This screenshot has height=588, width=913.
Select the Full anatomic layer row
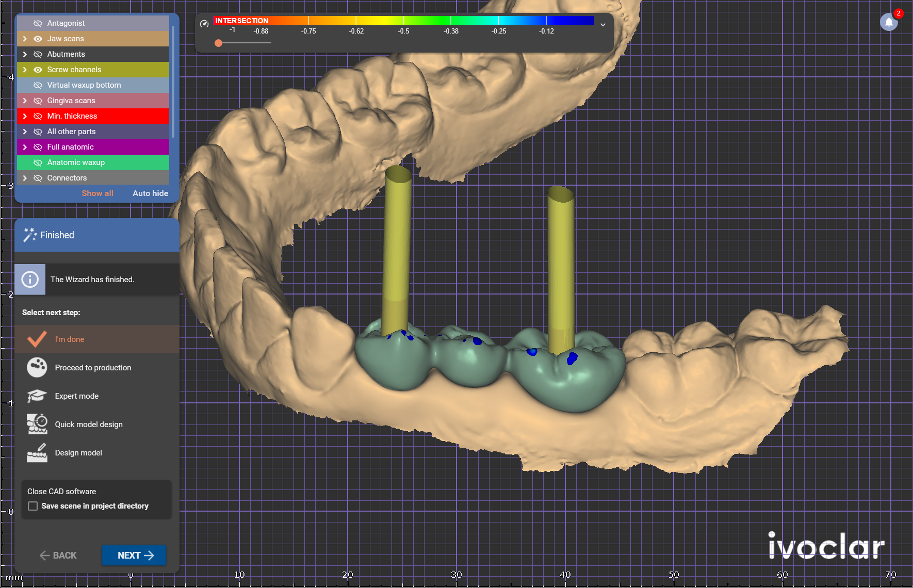pos(93,147)
